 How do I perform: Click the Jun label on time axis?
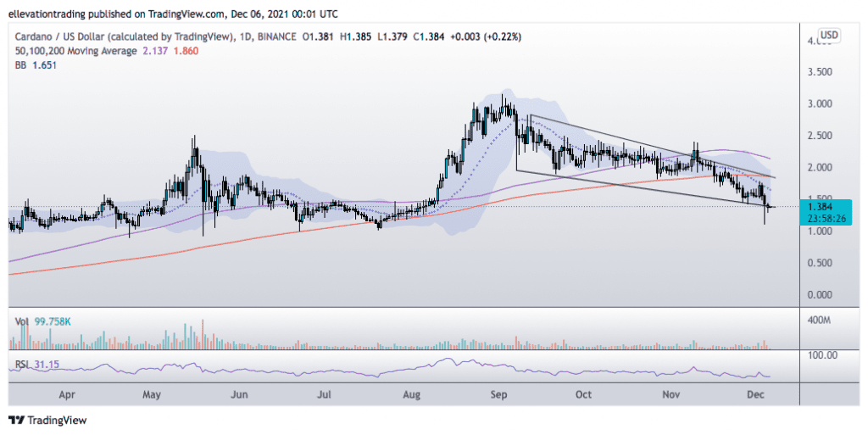click(239, 394)
